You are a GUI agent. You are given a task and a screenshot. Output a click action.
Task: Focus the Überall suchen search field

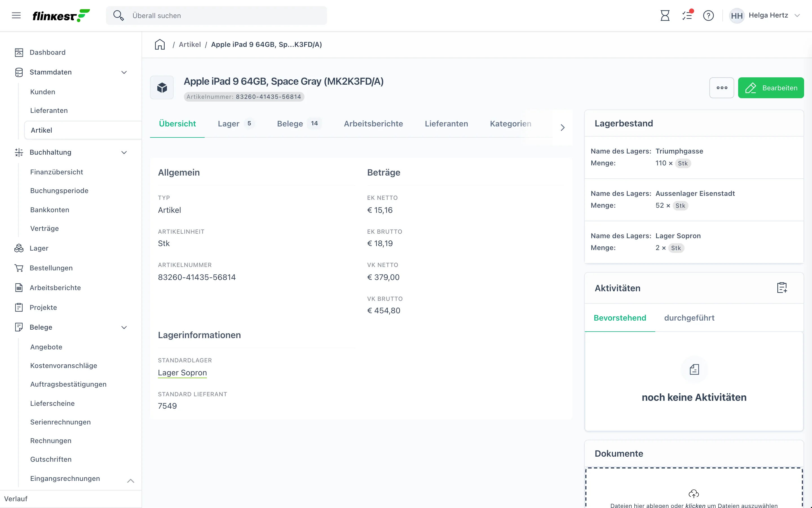217,16
